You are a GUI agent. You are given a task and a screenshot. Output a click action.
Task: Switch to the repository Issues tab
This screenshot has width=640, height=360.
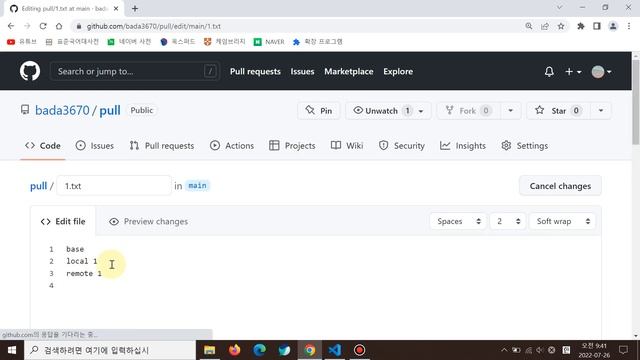click(95, 146)
